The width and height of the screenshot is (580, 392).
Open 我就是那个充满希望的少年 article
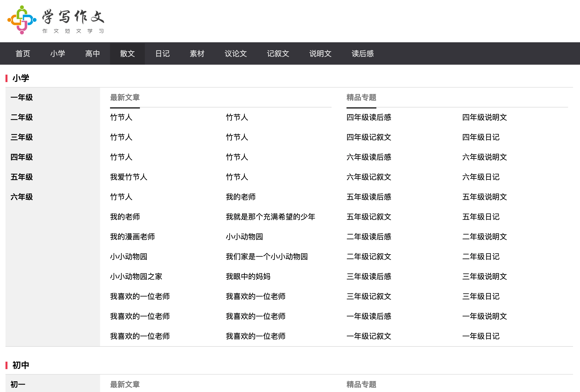pyautogui.click(x=271, y=217)
